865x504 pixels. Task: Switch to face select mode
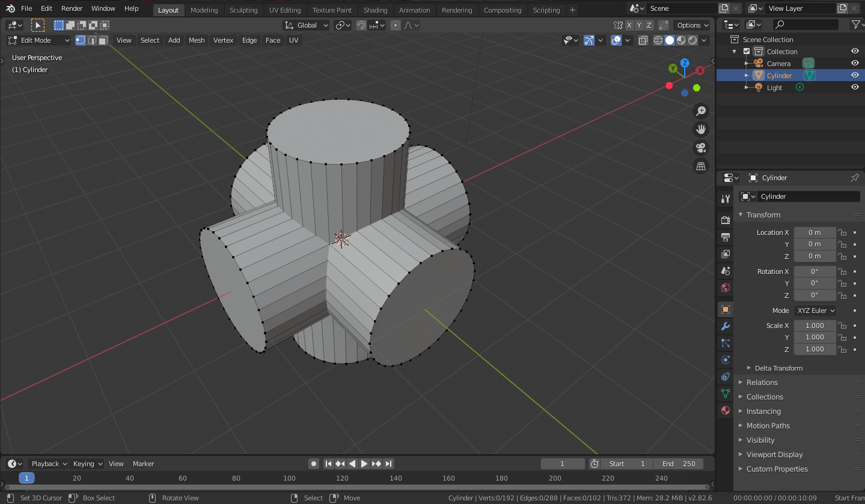(103, 40)
